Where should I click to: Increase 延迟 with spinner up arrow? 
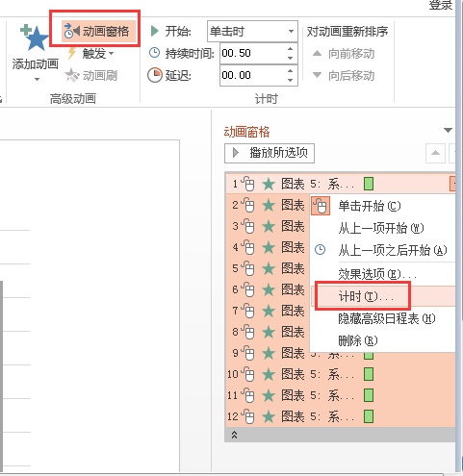pyautogui.click(x=291, y=71)
